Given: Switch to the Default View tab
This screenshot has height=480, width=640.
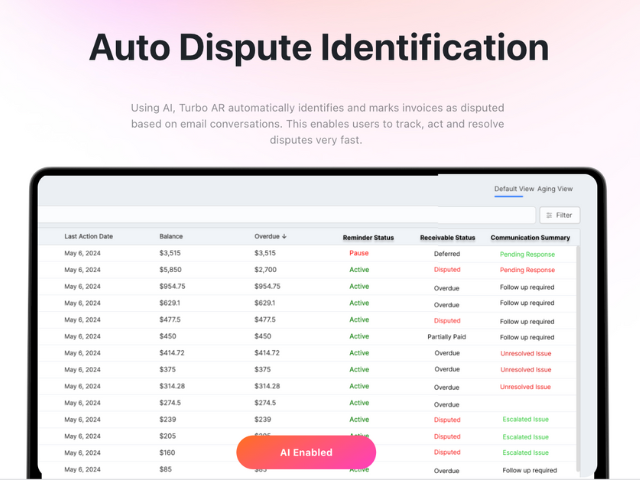Looking at the screenshot, I should [x=514, y=189].
